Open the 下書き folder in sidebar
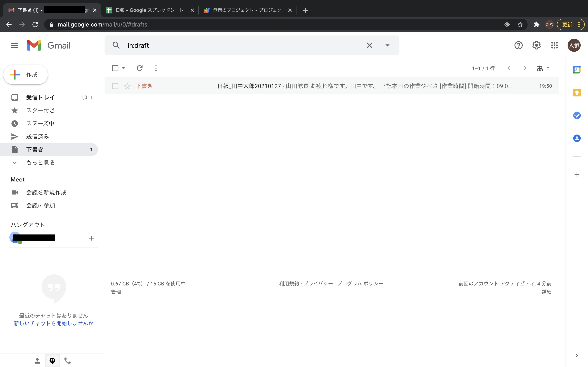Screen dimensions: 588x367 34,149
